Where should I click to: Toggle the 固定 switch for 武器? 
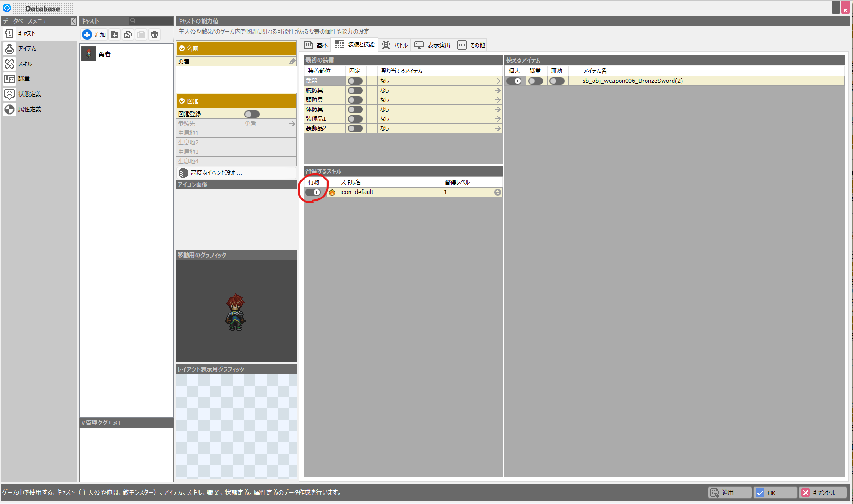[355, 81]
